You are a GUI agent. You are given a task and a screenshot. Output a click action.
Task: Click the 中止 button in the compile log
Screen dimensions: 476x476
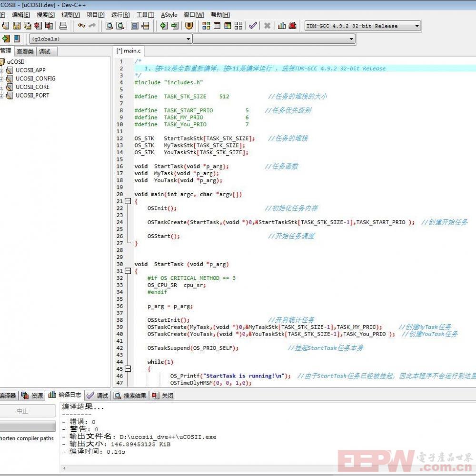[x=27, y=411]
